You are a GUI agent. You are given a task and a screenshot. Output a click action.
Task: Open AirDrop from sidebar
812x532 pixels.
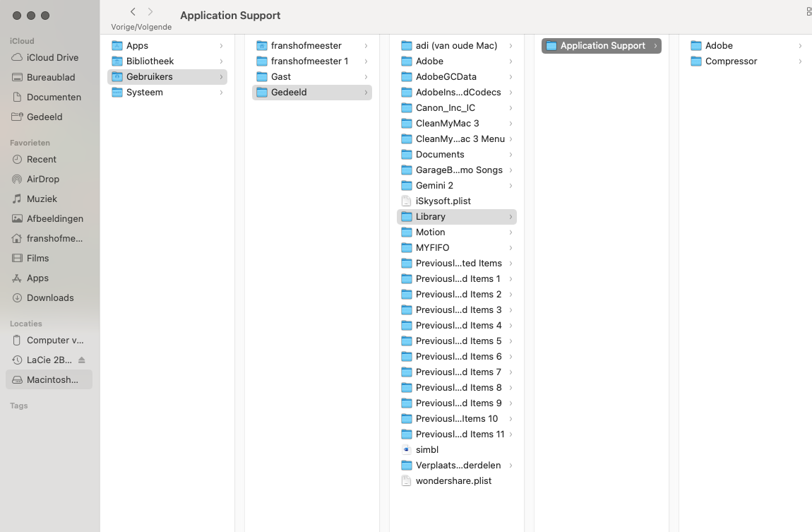tap(49, 179)
